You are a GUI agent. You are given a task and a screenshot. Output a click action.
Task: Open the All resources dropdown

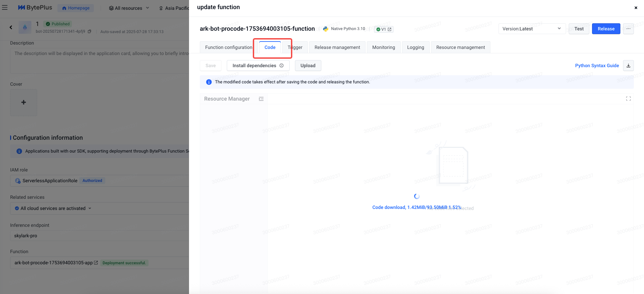129,8
